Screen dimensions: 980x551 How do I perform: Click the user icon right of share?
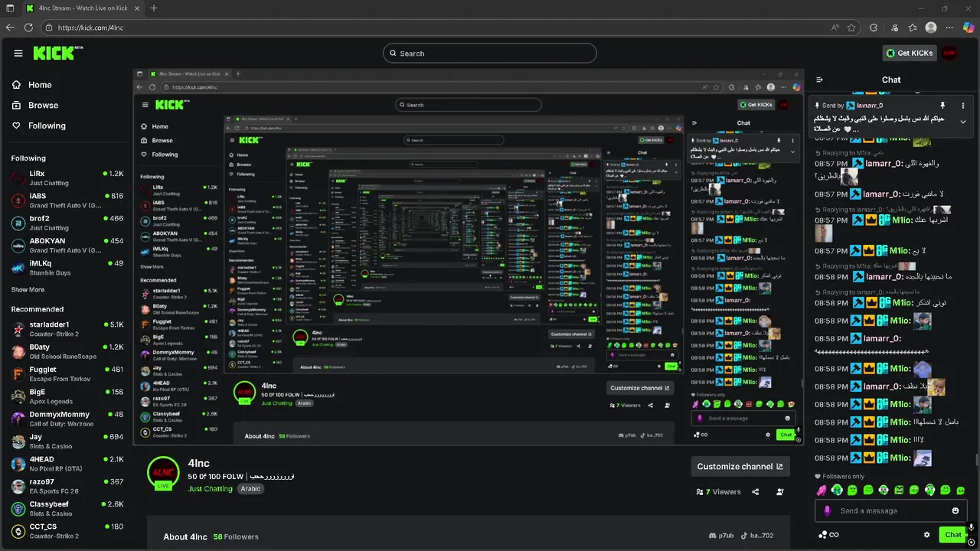[x=780, y=492]
